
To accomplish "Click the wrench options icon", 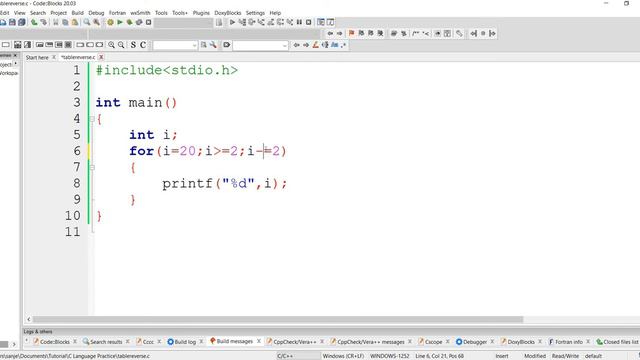I will coord(213,45).
